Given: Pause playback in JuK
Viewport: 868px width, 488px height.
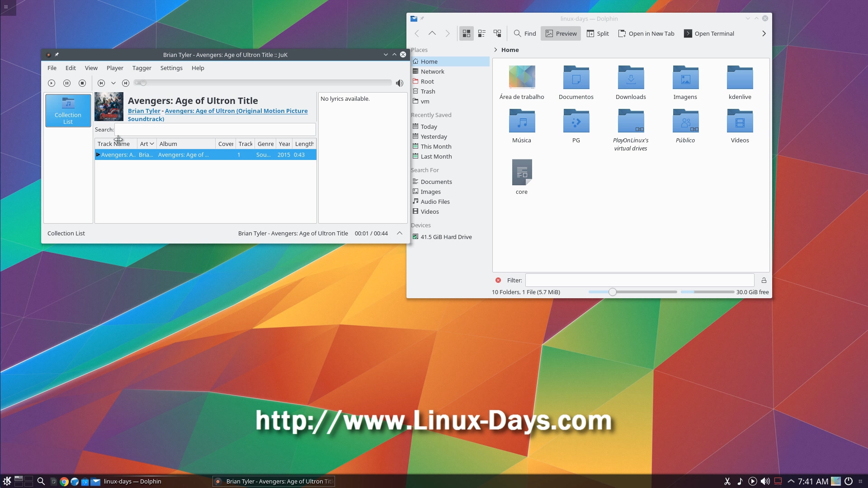Looking at the screenshot, I should tap(67, 83).
